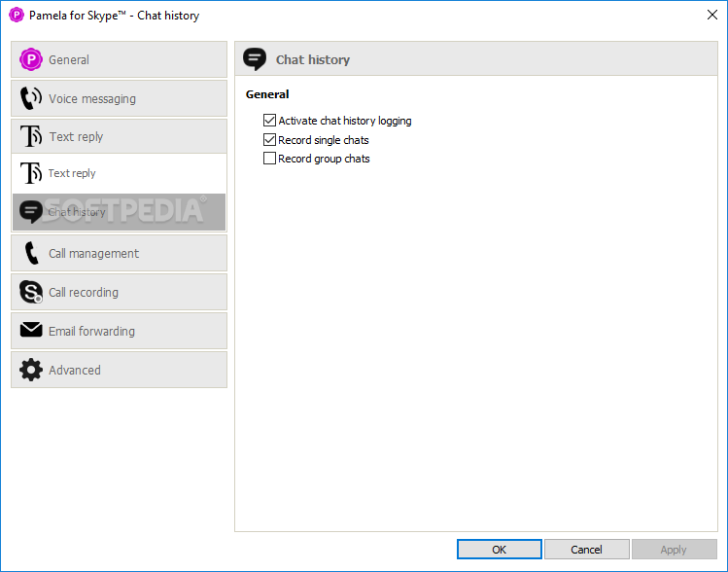Click the T icon in the white Text reply item
This screenshot has height=572, width=728.
point(31,173)
